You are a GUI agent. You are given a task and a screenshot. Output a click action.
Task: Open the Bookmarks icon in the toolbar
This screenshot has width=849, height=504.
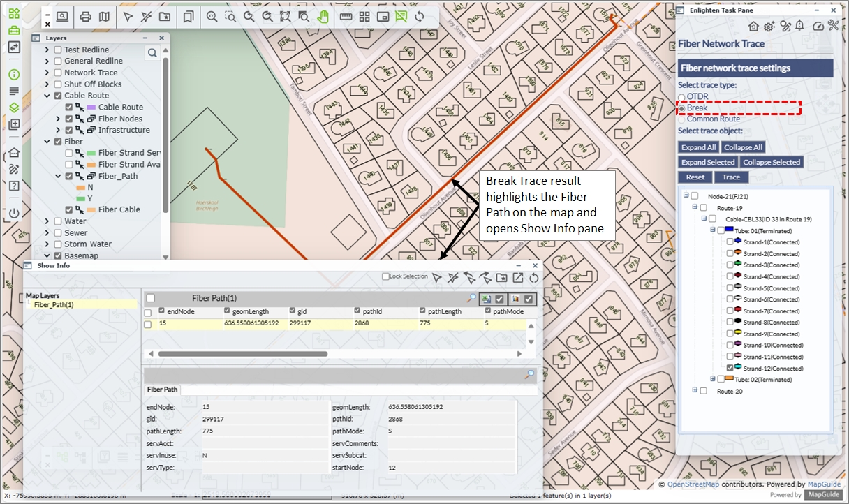click(x=188, y=17)
